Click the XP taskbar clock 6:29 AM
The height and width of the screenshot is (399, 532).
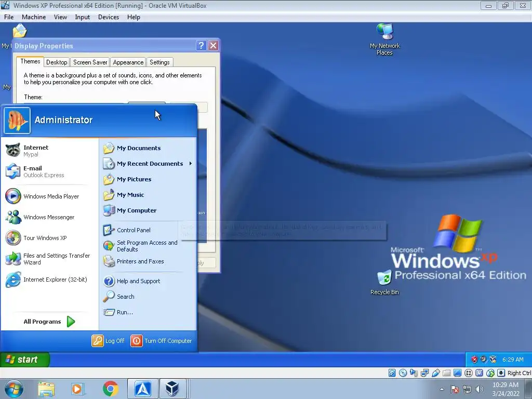(513, 360)
